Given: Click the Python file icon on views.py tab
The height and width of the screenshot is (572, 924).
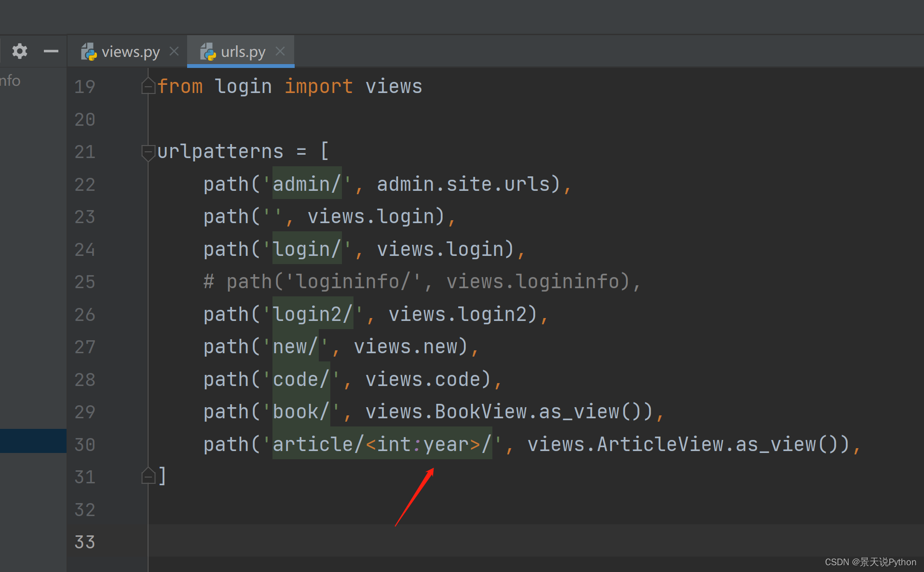Looking at the screenshot, I should pyautogui.click(x=89, y=52).
